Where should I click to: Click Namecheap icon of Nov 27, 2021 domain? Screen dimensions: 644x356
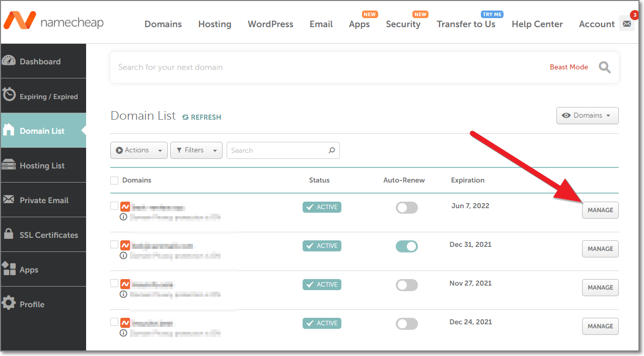(125, 284)
